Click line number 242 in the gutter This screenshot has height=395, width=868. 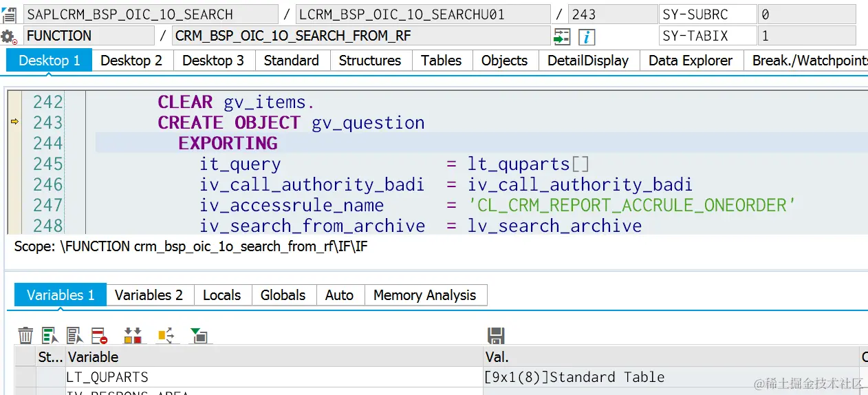click(48, 102)
